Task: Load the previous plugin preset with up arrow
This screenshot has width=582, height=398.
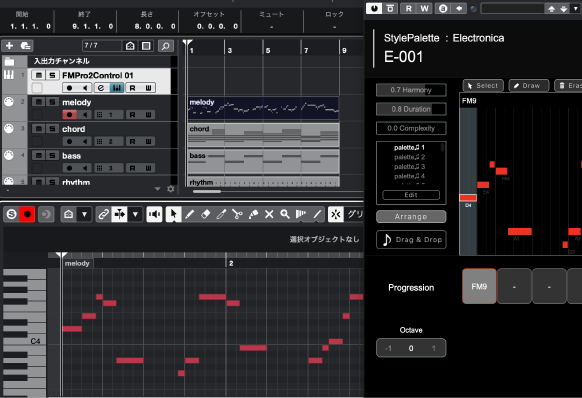Action: coord(552,9)
